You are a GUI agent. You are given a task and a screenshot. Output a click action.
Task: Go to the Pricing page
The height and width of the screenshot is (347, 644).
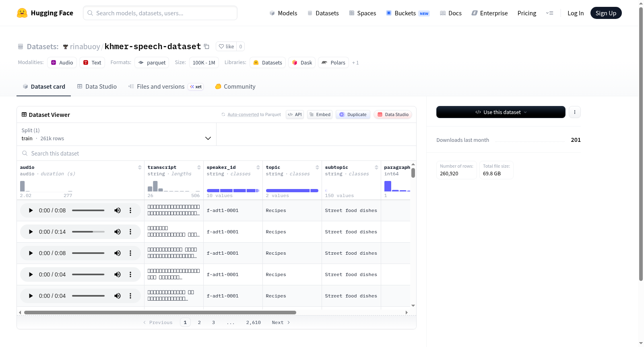(527, 13)
